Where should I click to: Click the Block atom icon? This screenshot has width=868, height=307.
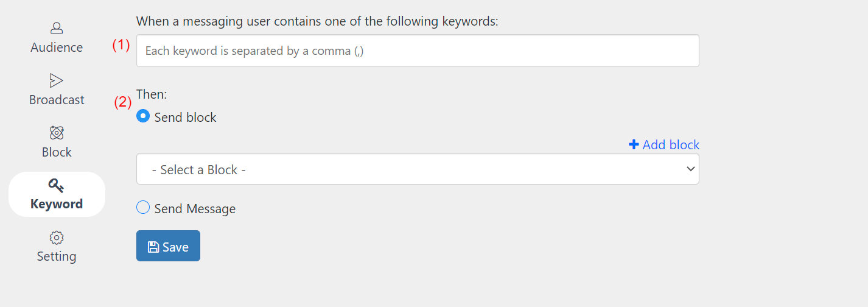[x=57, y=133]
